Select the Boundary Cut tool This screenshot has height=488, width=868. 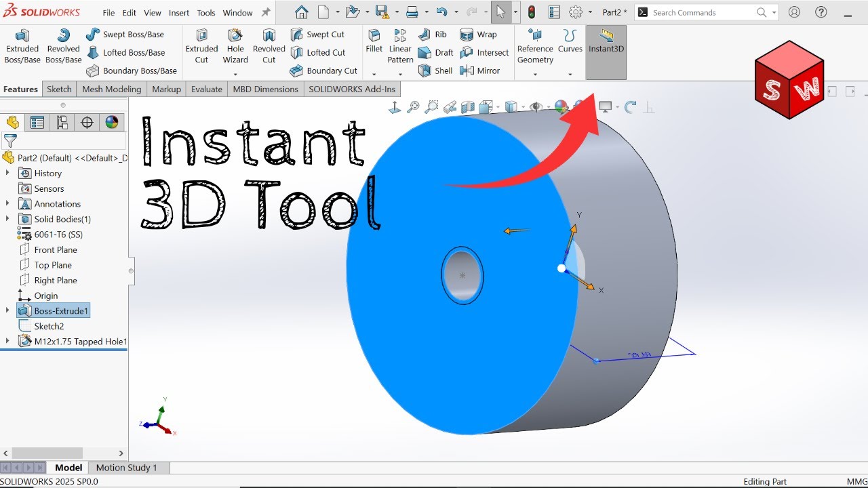[x=323, y=70]
